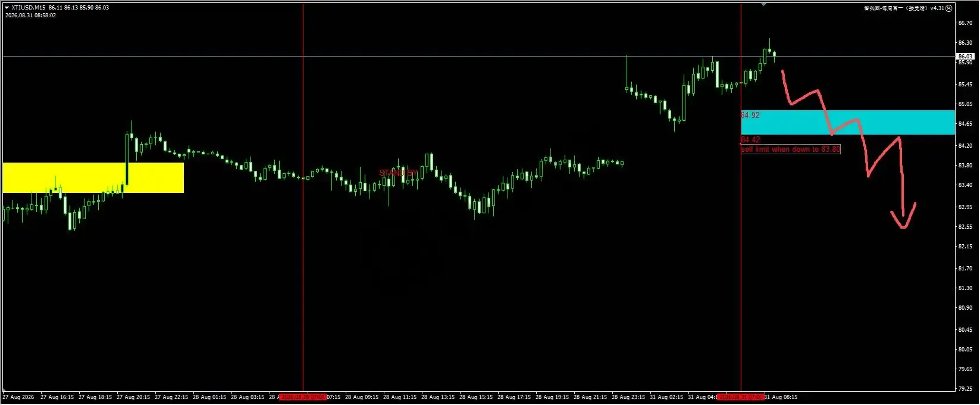Click the 84.42 price label

[750, 139]
